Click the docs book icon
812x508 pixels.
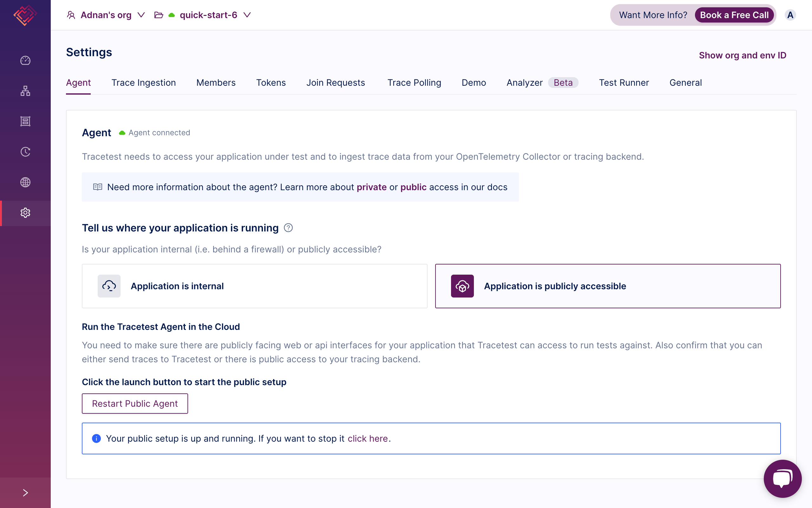tap(98, 187)
